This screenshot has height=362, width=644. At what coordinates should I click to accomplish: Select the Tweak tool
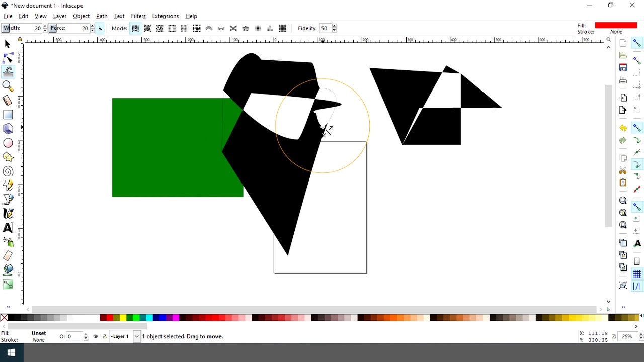pyautogui.click(x=8, y=72)
